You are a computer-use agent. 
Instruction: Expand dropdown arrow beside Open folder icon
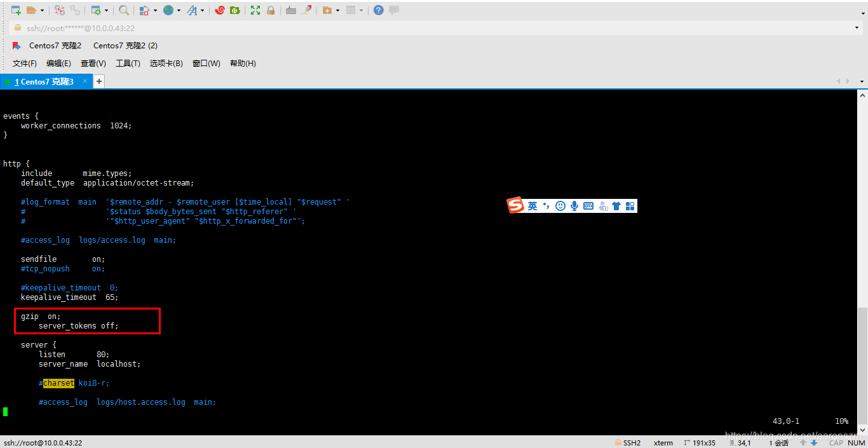(43, 10)
